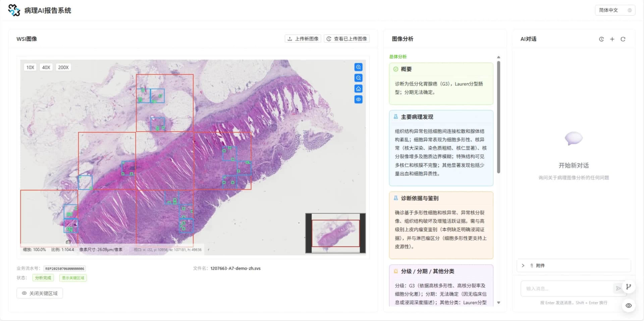Click the slide navigator minimap thumbnail

point(335,233)
